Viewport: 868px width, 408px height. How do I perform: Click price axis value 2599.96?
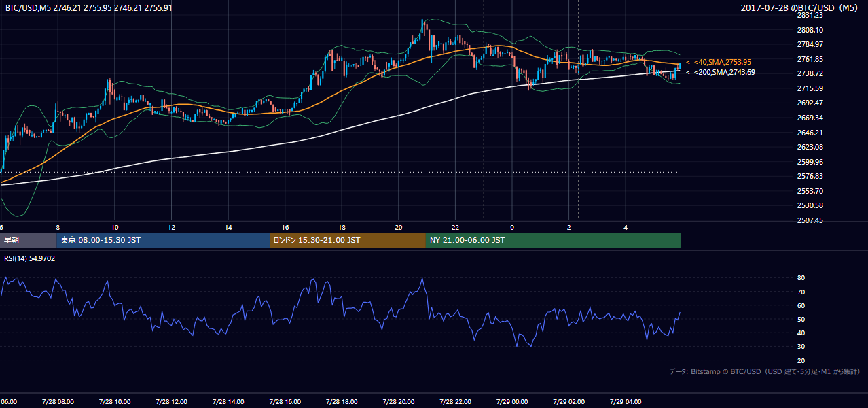810,162
